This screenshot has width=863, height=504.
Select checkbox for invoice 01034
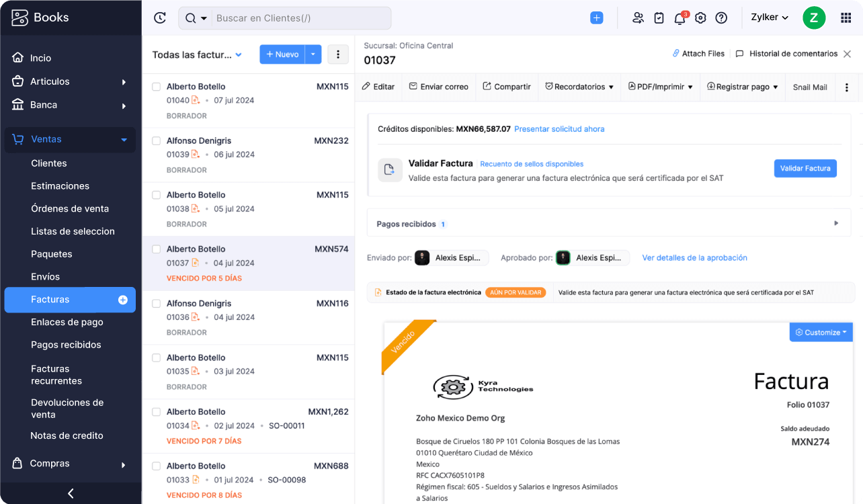click(156, 412)
